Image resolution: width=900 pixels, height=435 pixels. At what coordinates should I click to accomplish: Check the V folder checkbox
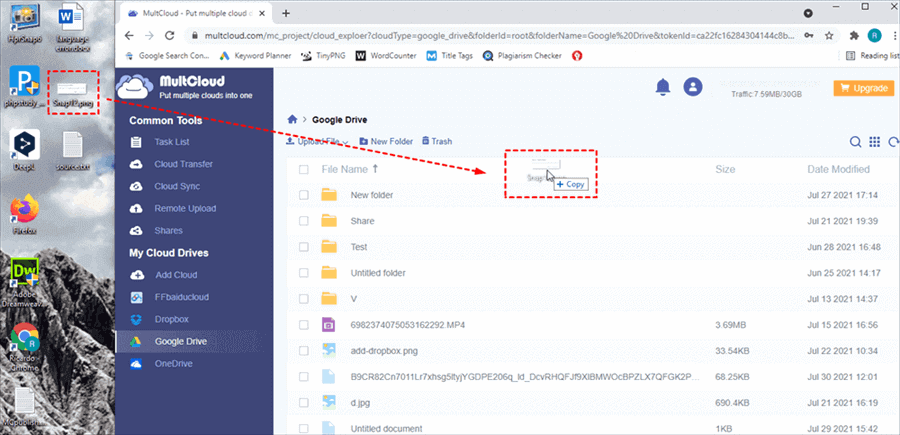[304, 299]
